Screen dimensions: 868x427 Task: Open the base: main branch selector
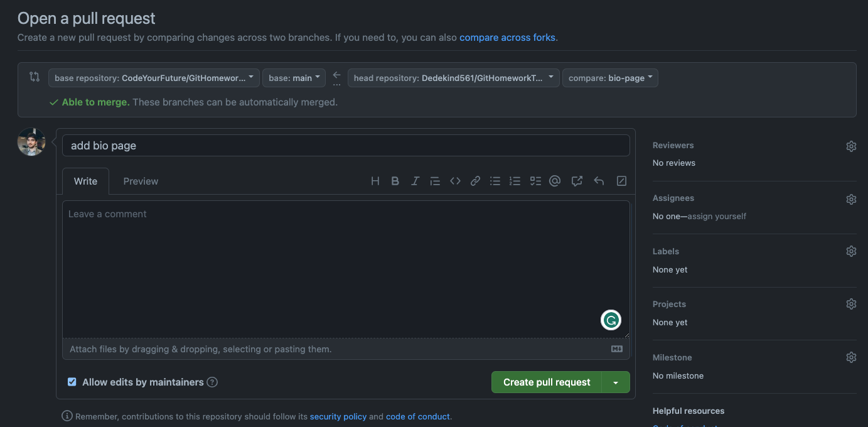pos(294,78)
